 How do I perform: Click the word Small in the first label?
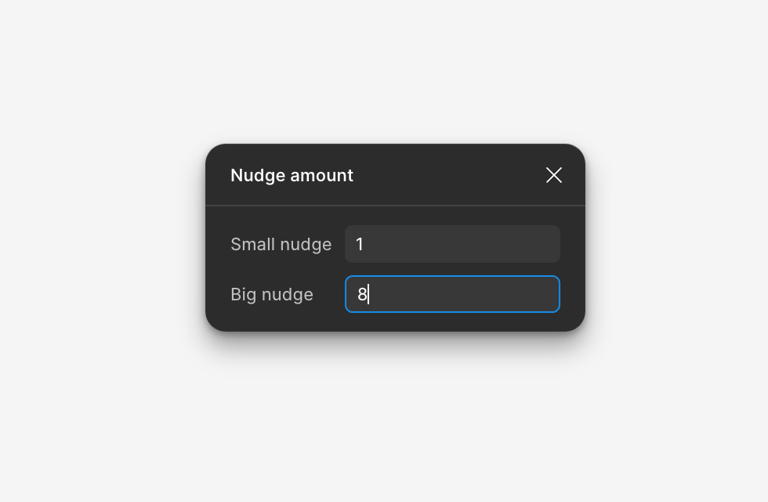pos(253,244)
